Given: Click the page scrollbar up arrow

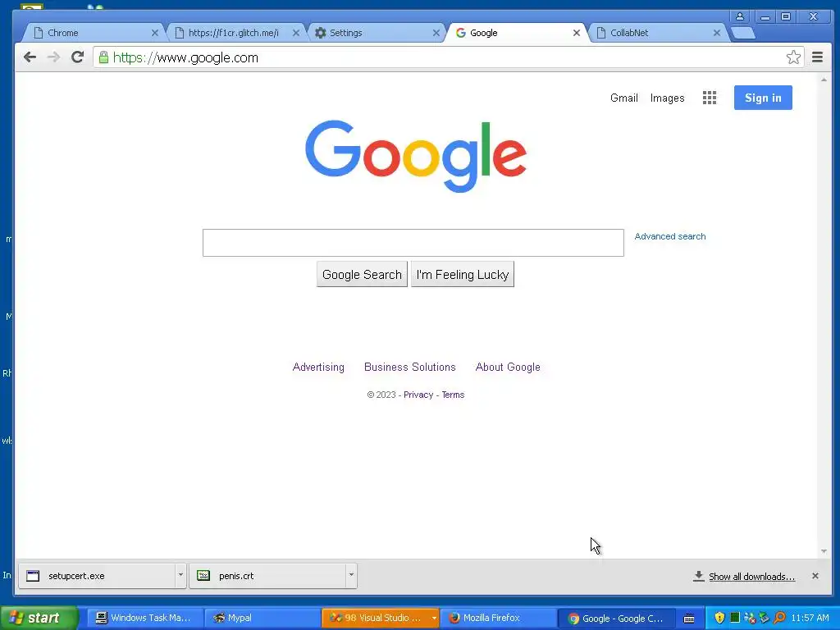Looking at the screenshot, I should tap(824, 80).
